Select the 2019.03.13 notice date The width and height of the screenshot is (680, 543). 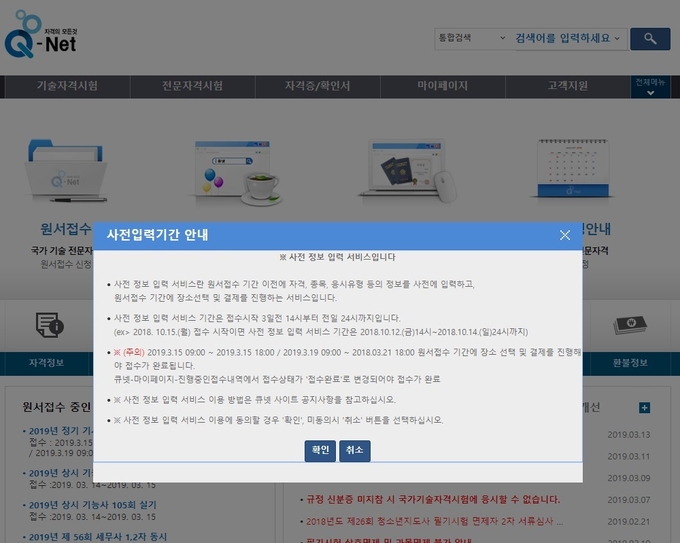pos(629,435)
